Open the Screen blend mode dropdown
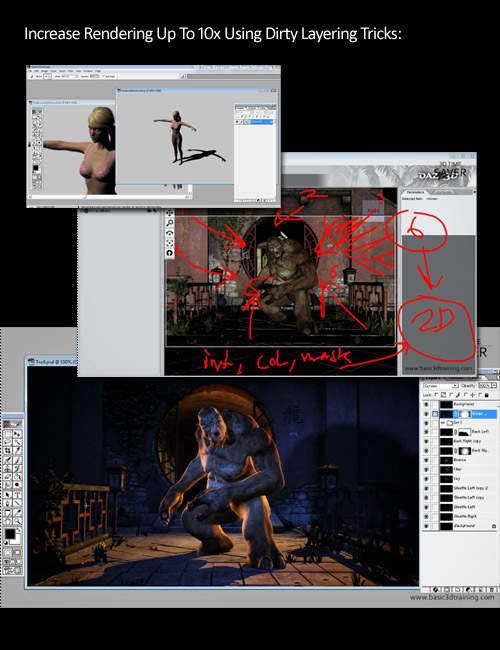The image size is (500, 650). pyautogui.click(x=441, y=386)
